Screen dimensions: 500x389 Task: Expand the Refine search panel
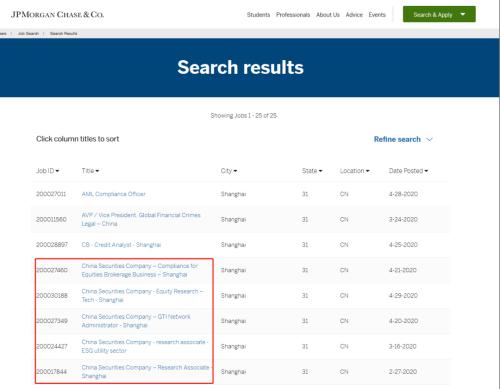(403, 139)
